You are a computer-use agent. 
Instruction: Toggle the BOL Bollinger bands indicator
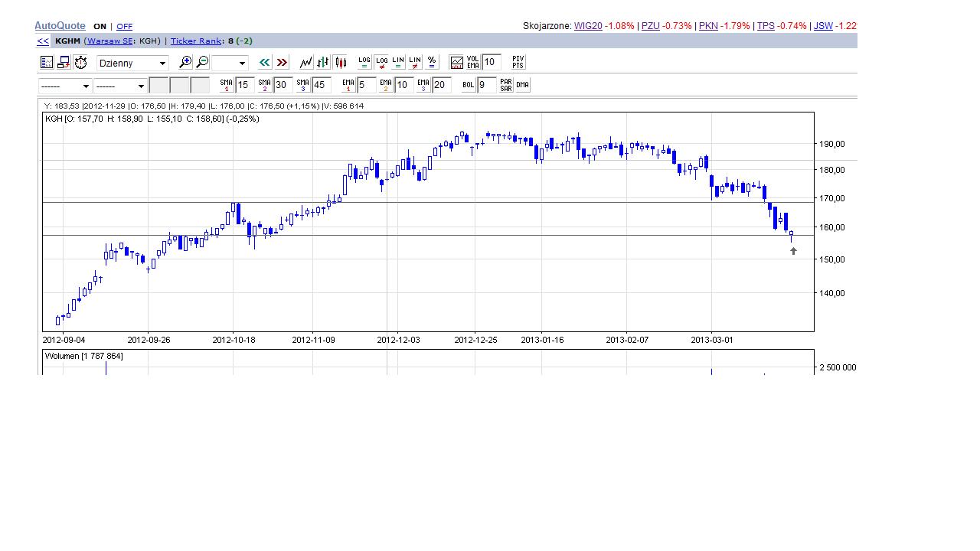click(x=469, y=85)
